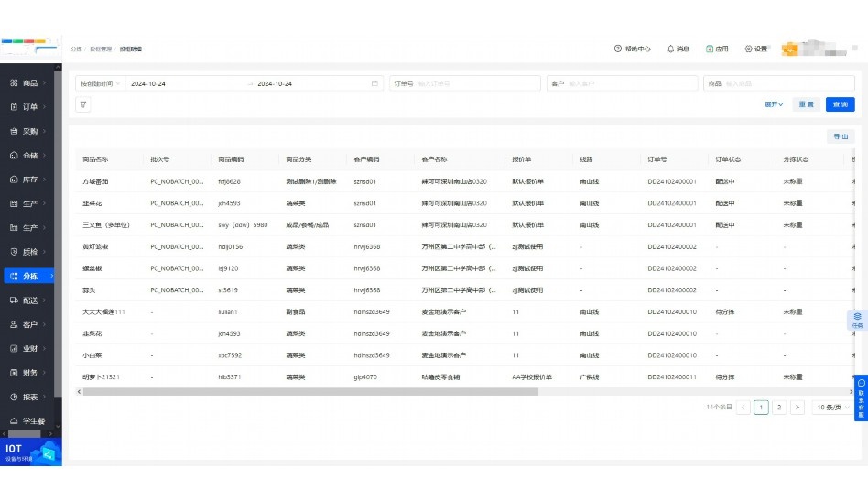Open the 10 条/页 page size dropdown

832,408
